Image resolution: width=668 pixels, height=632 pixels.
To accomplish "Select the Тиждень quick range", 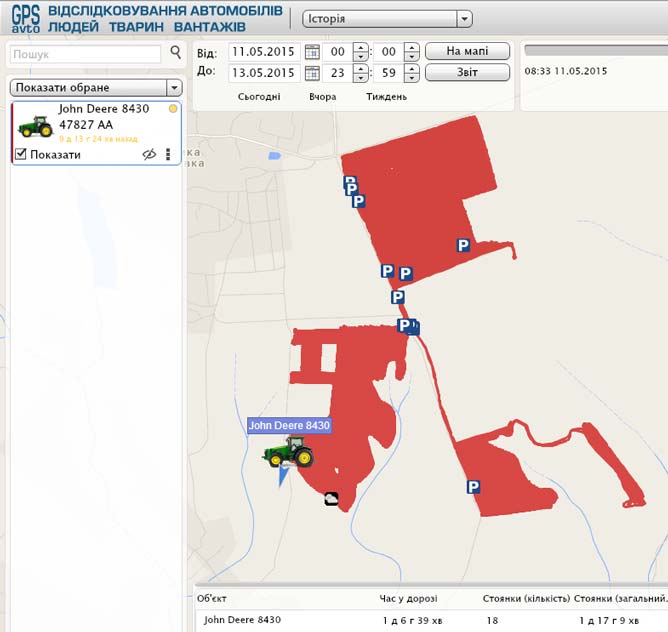I will pyautogui.click(x=386, y=97).
